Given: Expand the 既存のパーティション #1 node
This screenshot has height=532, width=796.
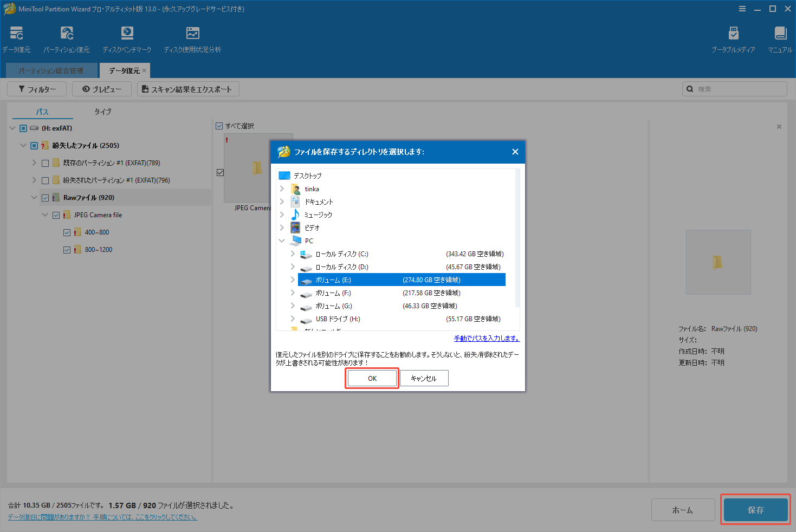Looking at the screenshot, I should [x=34, y=163].
